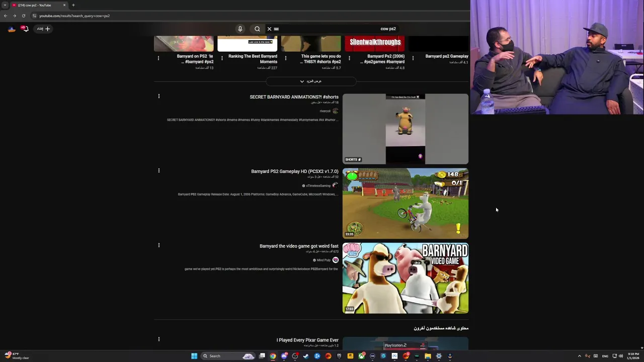Open options menu for Barnyard PS2 Gameplay HD
644x362 pixels.
[x=159, y=170]
